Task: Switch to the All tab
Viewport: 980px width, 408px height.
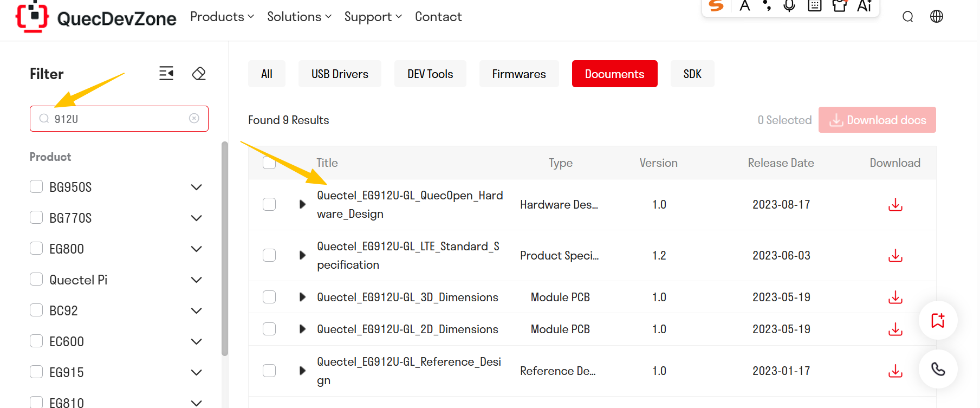Action: [267, 74]
